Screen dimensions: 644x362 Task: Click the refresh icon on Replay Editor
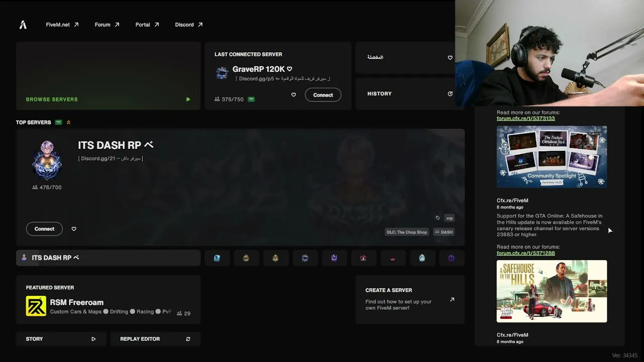(x=188, y=339)
